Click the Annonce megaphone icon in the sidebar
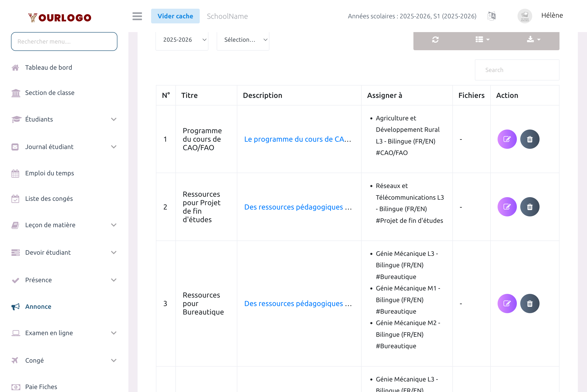This screenshot has width=587, height=392. coord(15,306)
